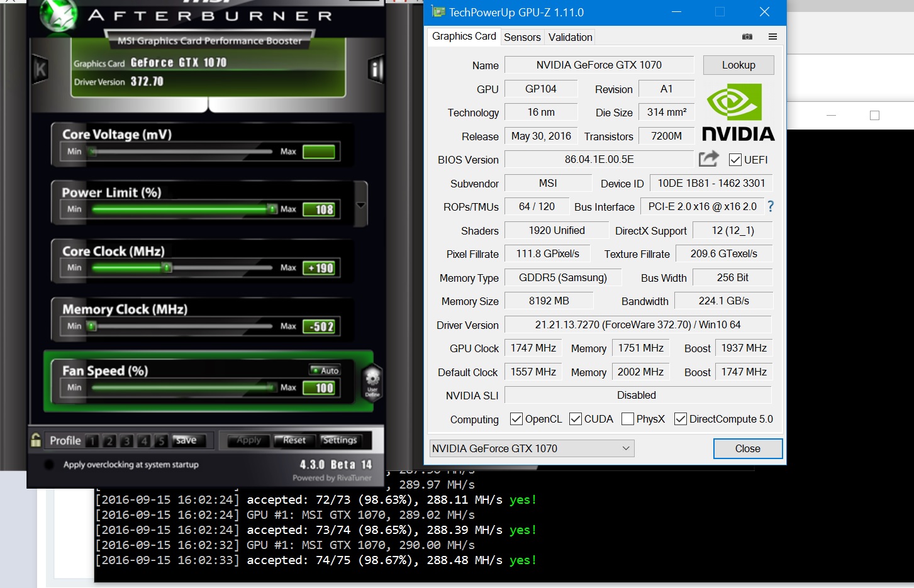
Task: Click Power Limit slider handle
Action: 272,209
